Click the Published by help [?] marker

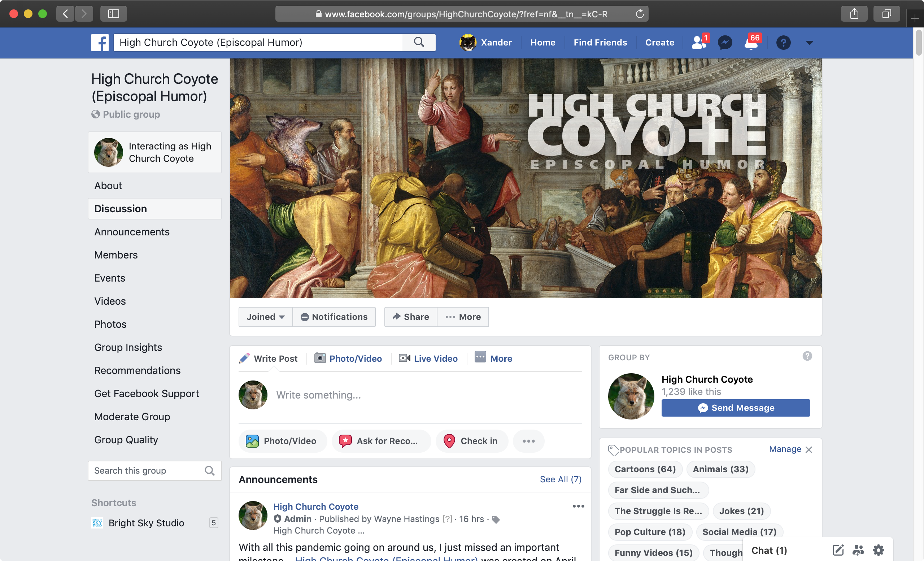coord(447,519)
